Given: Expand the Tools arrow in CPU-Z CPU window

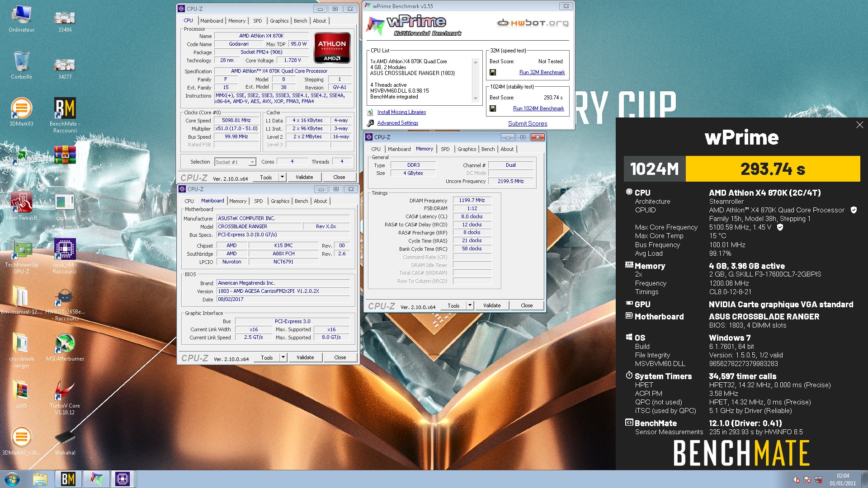Looking at the screenshot, I should [x=283, y=177].
